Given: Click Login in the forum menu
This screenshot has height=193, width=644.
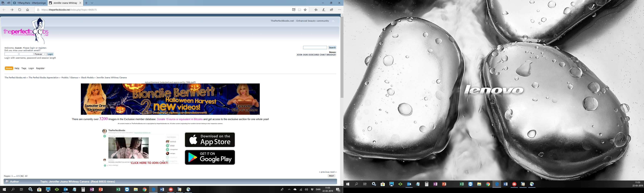Looking at the screenshot, I should click(31, 68).
